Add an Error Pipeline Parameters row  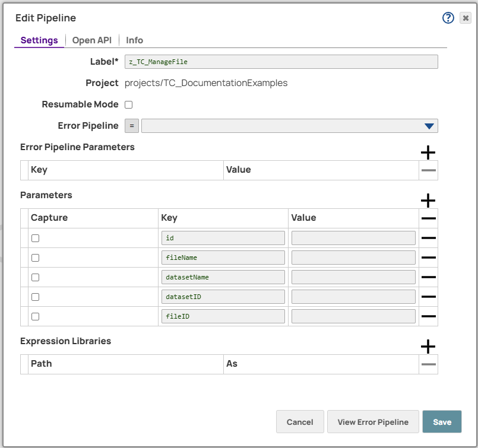[428, 152]
